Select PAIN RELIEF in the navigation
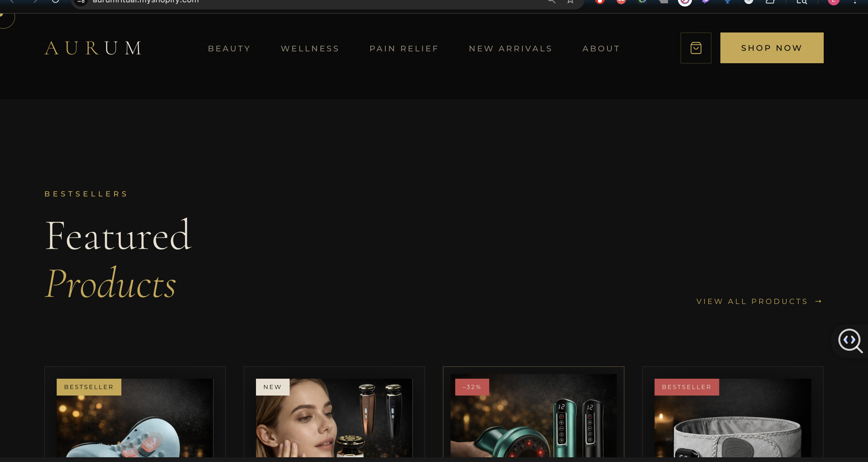The image size is (868, 462). [404, 48]
